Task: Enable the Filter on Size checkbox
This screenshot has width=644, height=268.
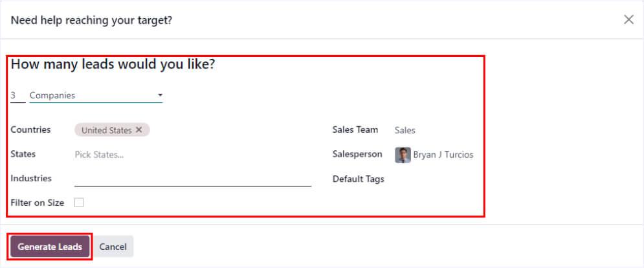Action: point(79,203)
